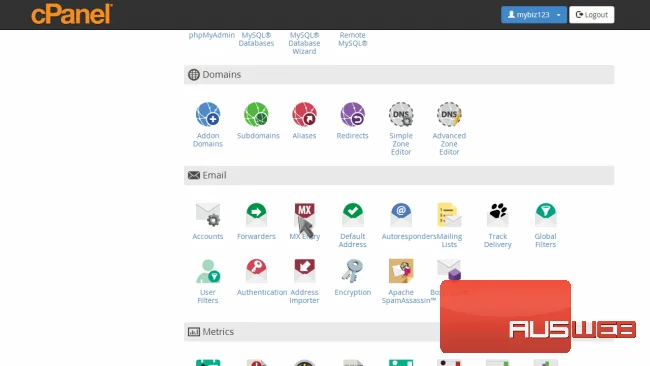
Task: Click the Autoresponders icon
Action: [x=401, y=215]
